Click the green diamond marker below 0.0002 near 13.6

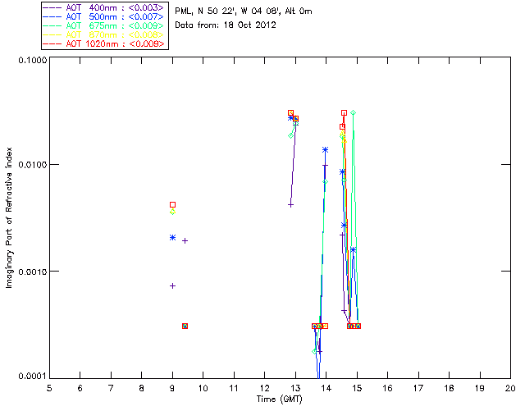(314, 351)
